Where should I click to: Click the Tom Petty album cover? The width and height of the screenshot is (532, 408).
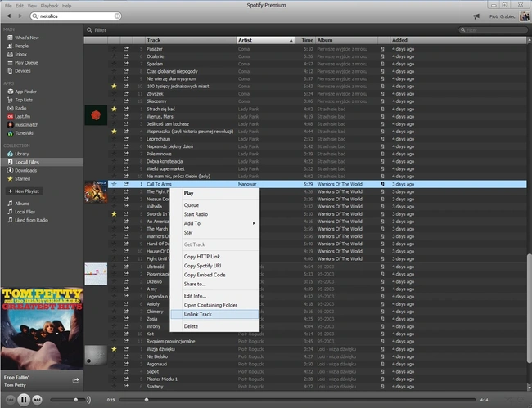coord(42,329)
